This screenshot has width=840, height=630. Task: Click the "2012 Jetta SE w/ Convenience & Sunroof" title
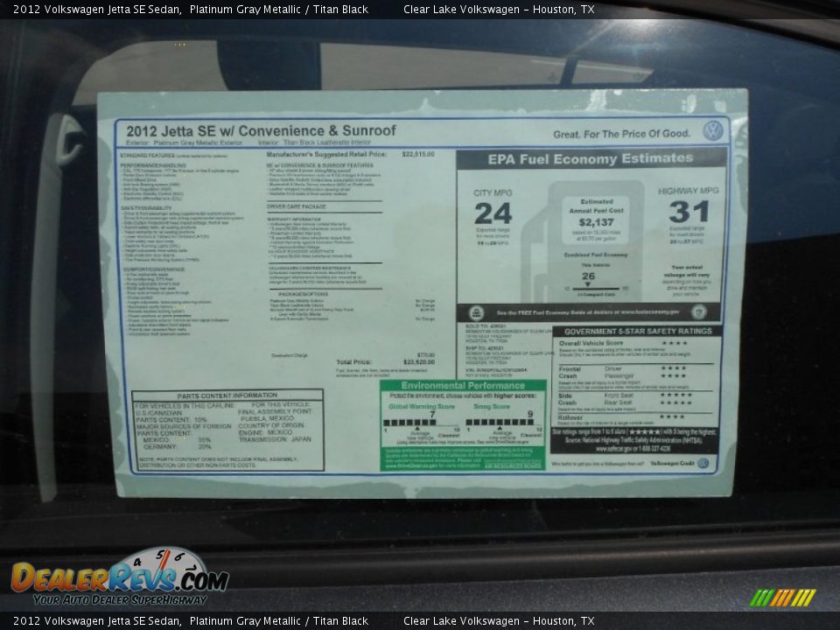click(x=261, y=130)
